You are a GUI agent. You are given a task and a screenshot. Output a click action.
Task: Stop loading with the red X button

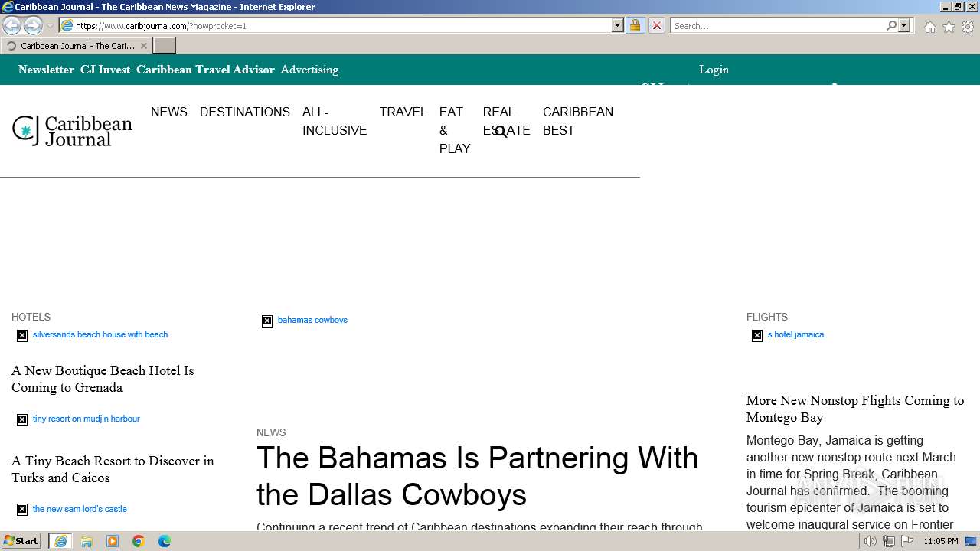[x=656, y=25]
